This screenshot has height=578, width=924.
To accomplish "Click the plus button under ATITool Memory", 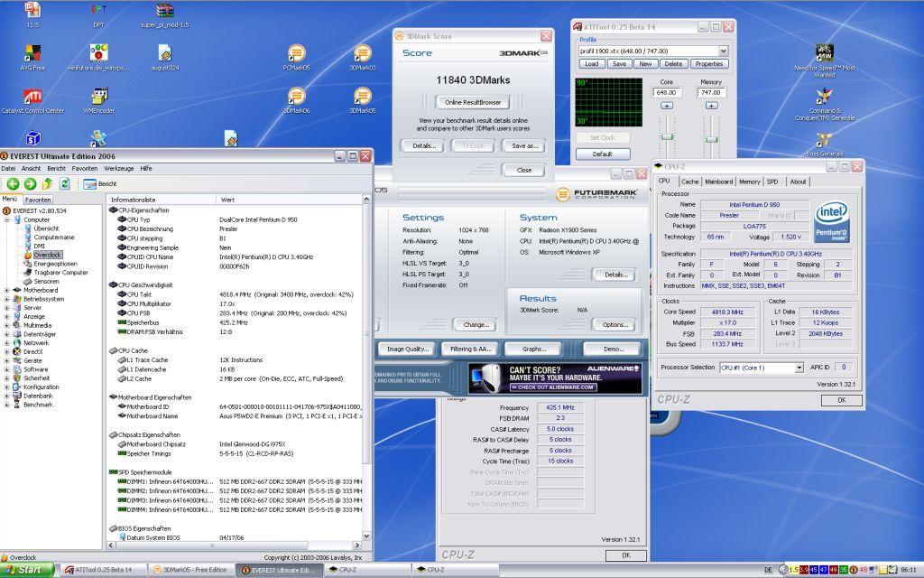I will click(x=711, y=106).
